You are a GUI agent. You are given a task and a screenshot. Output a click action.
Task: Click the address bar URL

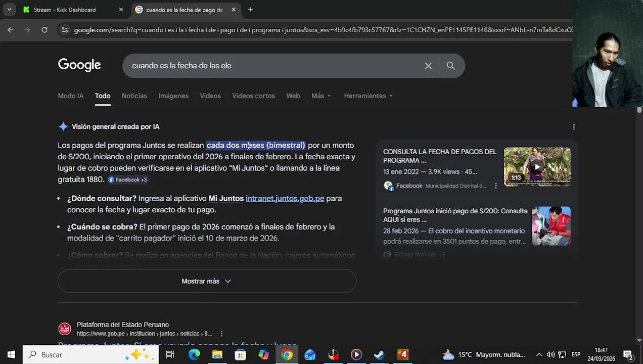pos(323,30)
